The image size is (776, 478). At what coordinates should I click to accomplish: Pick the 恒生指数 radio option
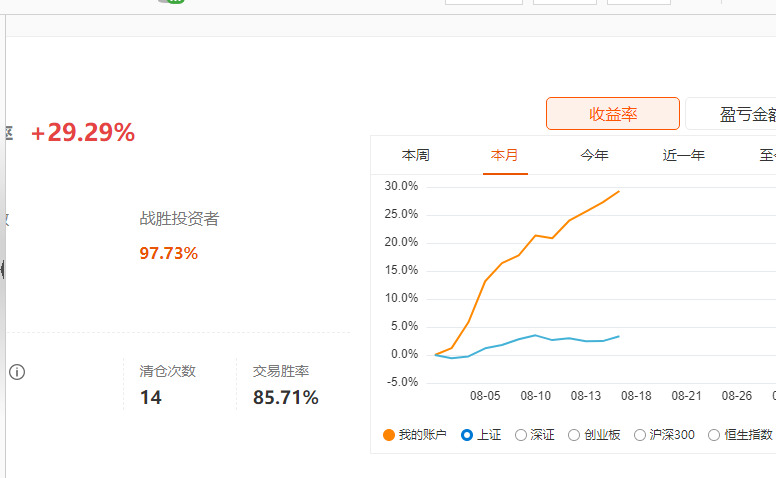click(x=714, y=435)
